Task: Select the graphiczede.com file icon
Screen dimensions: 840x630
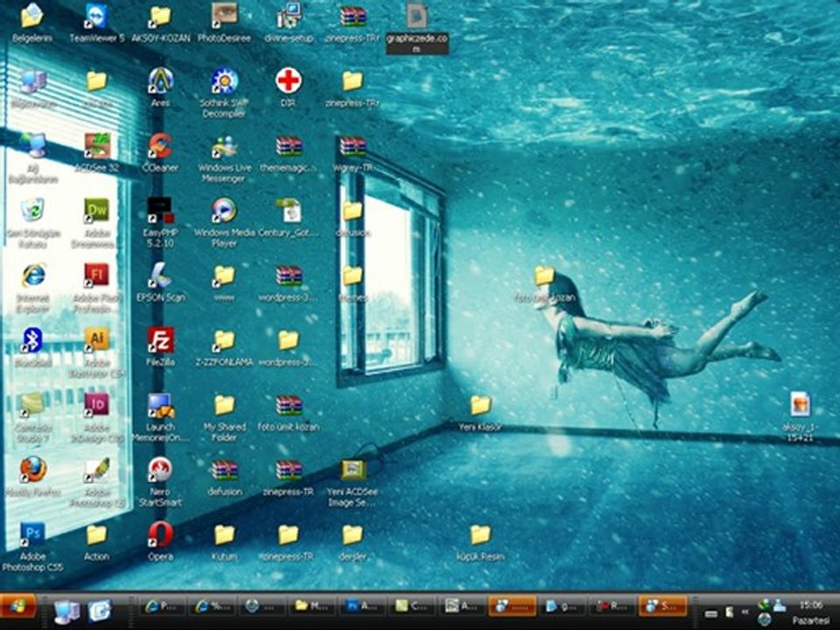Action: pyautogui.click(x=416, y=17)
